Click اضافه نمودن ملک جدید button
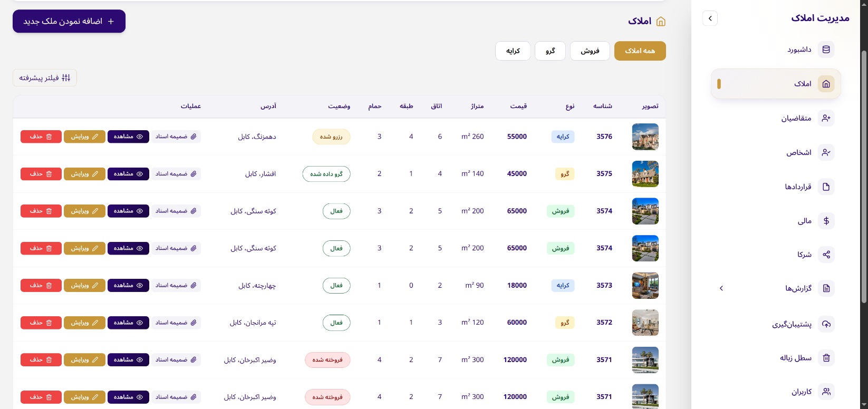The width and height of the screenshot is (868, 409). pos(69,21)
